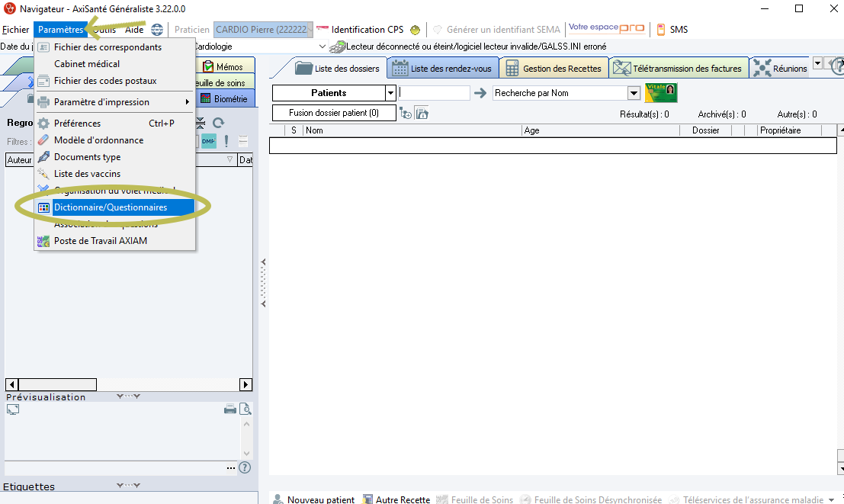The width and height of the screenshot is (844, 504).
Task: Click the Paramètres menu header
Action: (60, 30)
